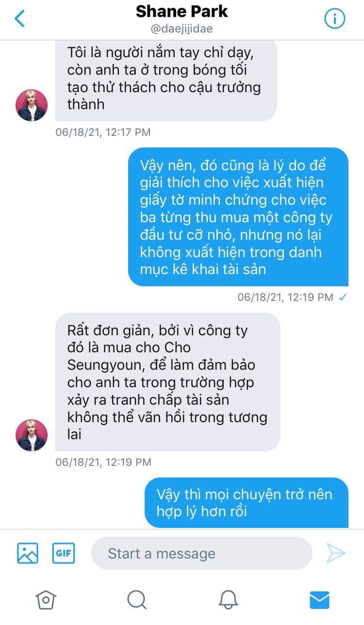The image size is (364, 625).
Task: Tap the @daejijidae handle
Action: (x=182, y=29)
